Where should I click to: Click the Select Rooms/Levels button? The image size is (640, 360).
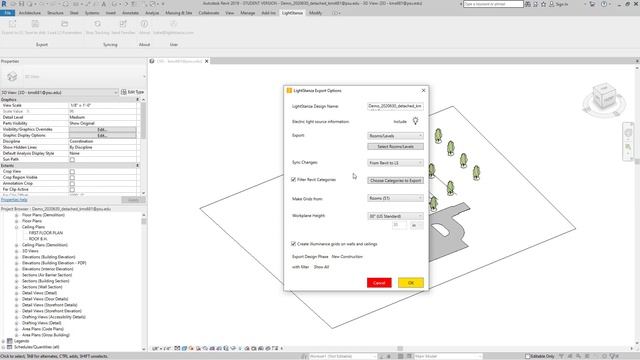pos(395,146)
